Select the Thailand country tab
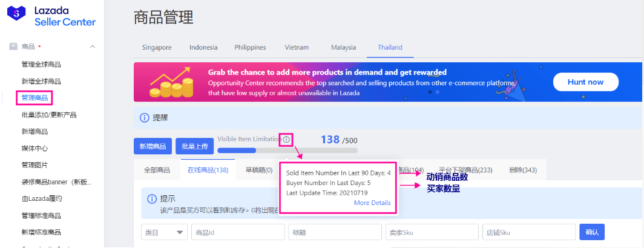Viewport: 644px width, 248px height. pyautogui.click(x=390, y=47)
